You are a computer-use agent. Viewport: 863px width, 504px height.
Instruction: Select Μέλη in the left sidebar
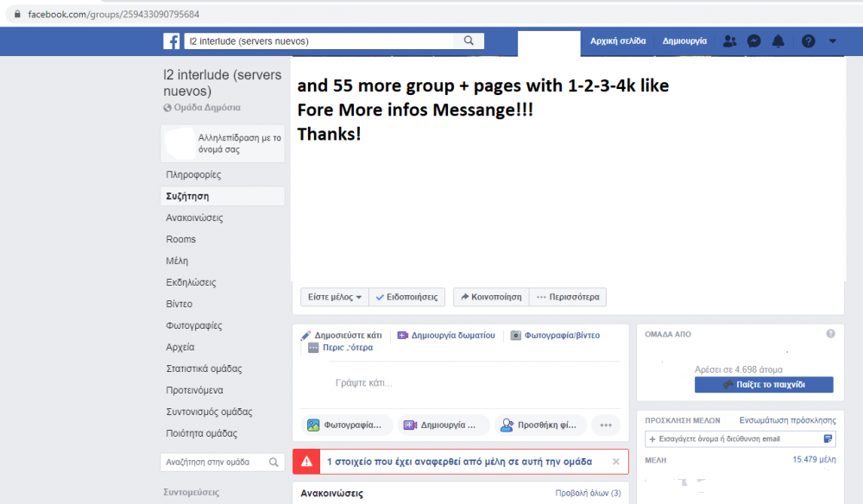(177, 261)
